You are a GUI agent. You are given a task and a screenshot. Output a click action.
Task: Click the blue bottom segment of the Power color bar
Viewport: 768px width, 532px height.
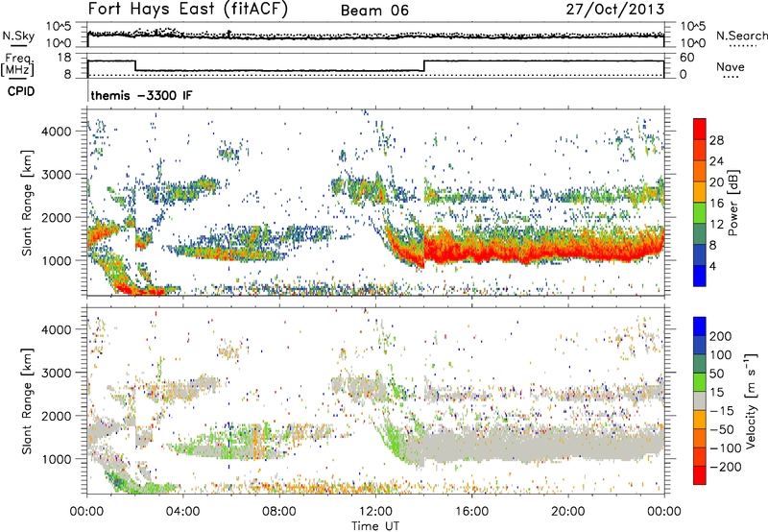click(x=700, y=276)
